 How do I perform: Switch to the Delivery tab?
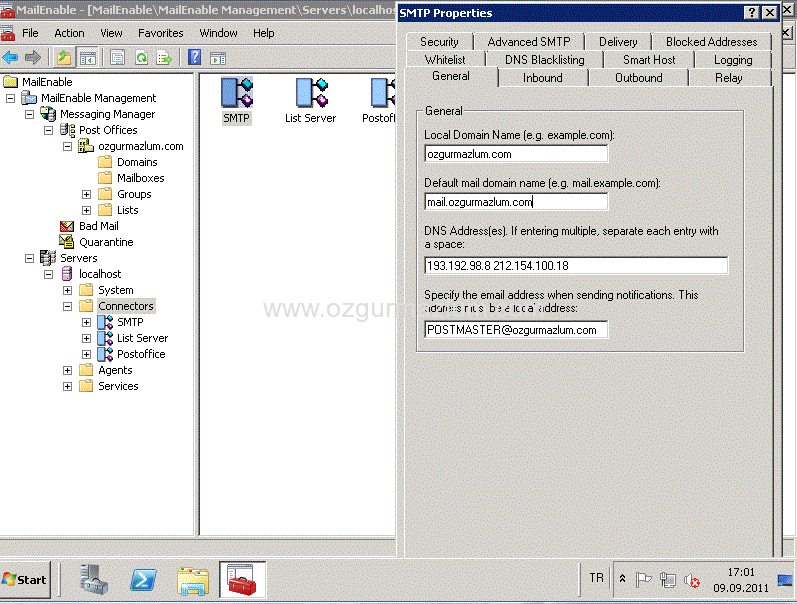pos(618,42)
